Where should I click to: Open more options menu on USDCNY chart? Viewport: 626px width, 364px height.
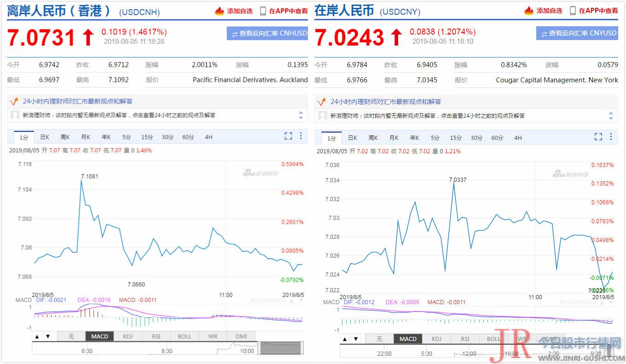[611, 137]
